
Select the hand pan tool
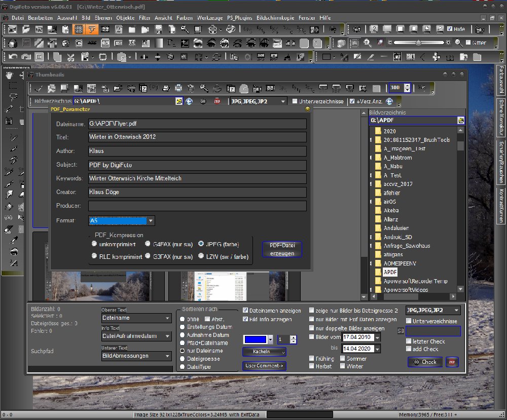[x=10, y=75]
